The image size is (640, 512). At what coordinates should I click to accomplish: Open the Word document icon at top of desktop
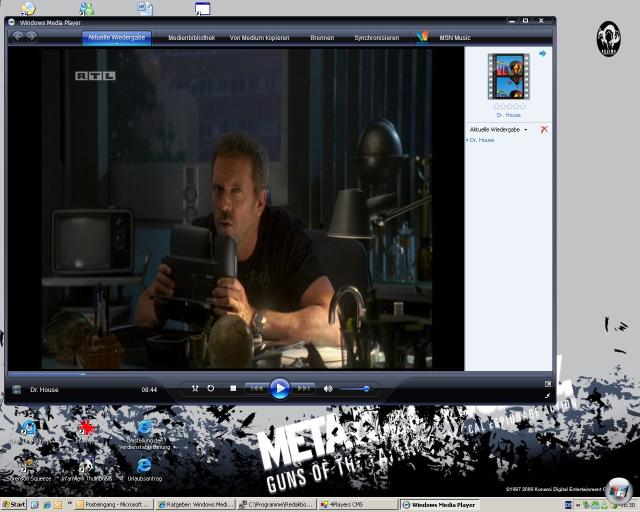click(145, 8)
